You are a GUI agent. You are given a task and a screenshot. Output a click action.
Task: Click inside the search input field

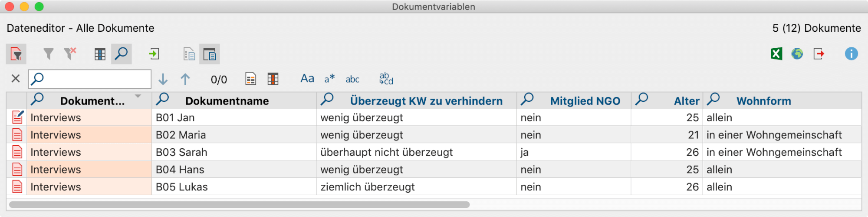90,79
